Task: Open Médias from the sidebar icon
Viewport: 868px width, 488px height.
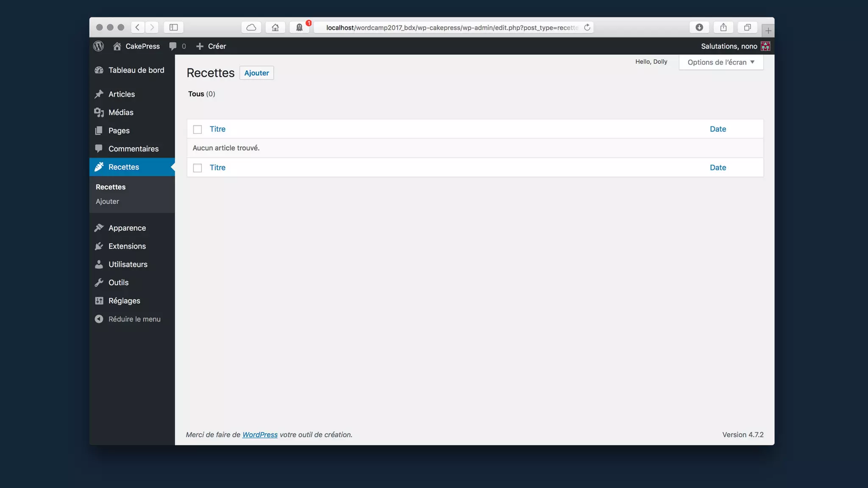Action: [x=99, y=112]
